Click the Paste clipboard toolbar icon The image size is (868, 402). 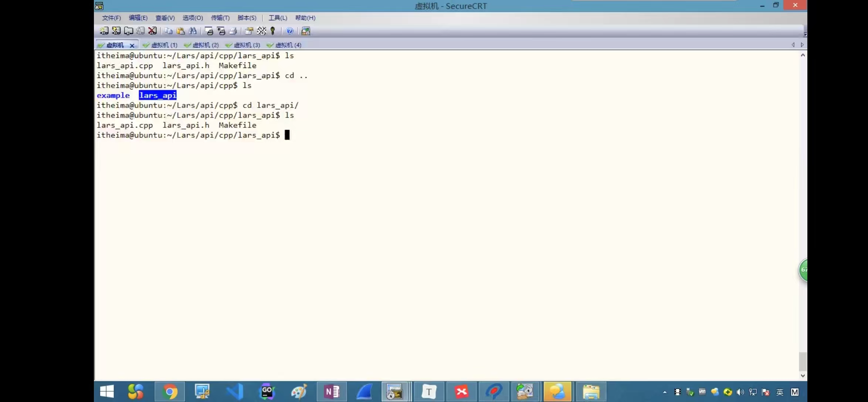pyautogui.click(x=181, y=31)
